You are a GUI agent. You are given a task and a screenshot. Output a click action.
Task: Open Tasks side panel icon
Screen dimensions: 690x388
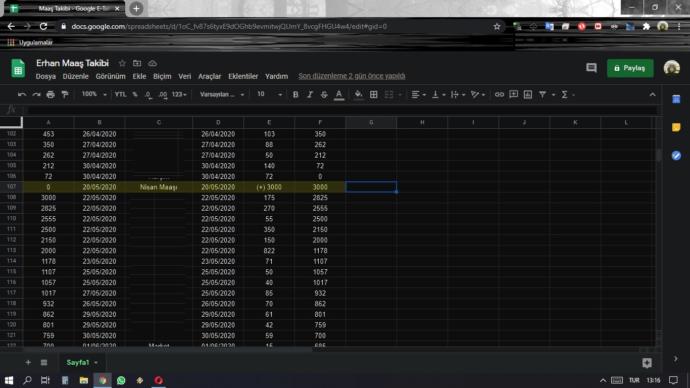pyautogui.click(x=676, y=155)
